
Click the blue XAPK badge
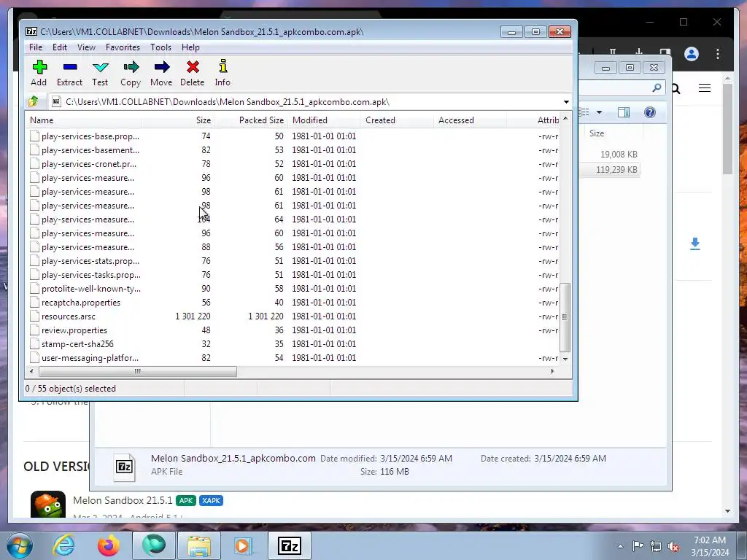click(x=211, y=500)
